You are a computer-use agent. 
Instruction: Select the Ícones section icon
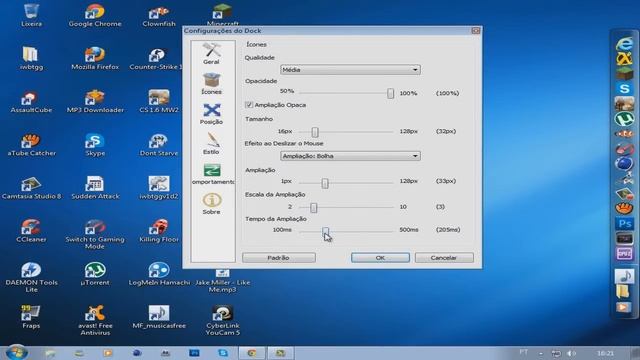pyautogui.click(x=211, y=84)
